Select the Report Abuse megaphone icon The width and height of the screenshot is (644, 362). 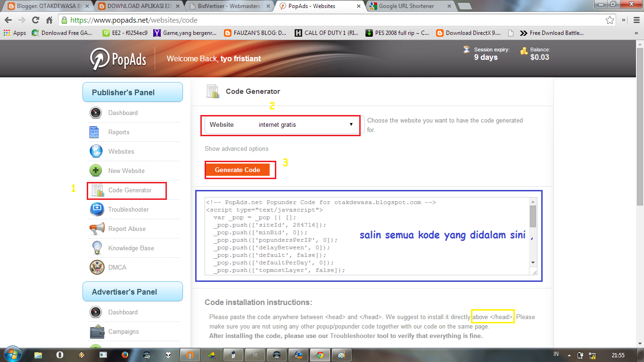(x=96, y=229)
